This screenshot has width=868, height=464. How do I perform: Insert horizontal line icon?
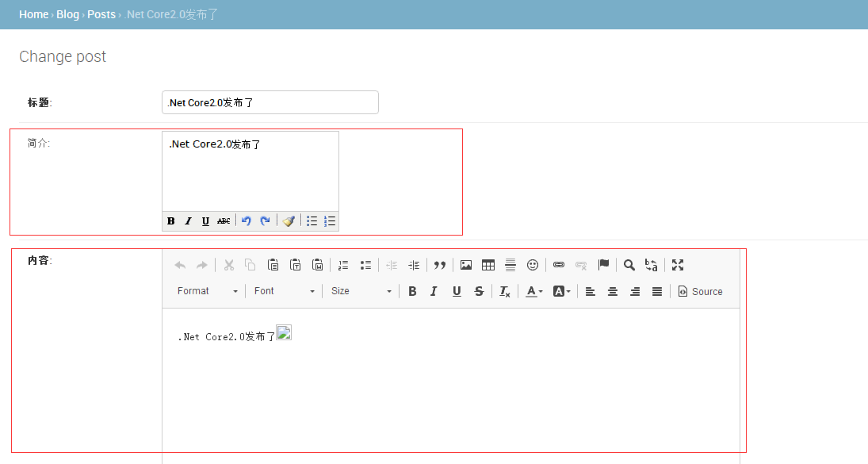point(510,265)
